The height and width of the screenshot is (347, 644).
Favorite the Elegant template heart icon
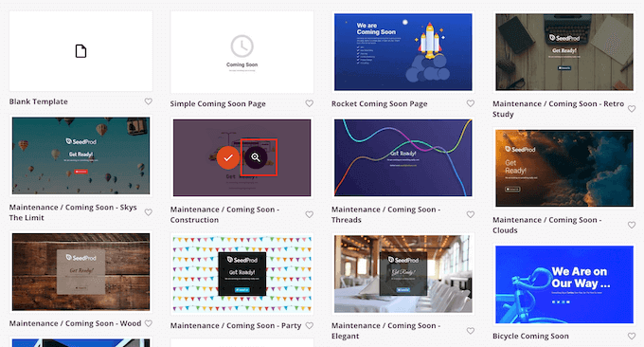(471, 331)
